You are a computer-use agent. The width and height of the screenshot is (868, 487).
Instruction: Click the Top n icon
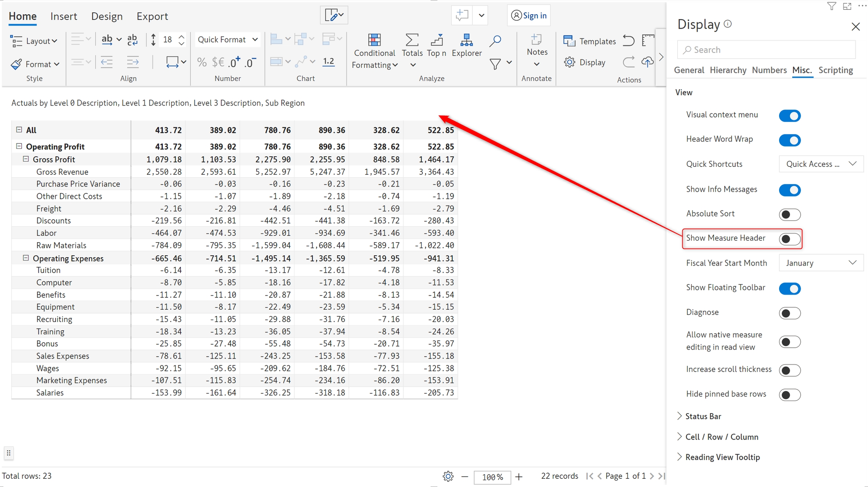[436, 40]
